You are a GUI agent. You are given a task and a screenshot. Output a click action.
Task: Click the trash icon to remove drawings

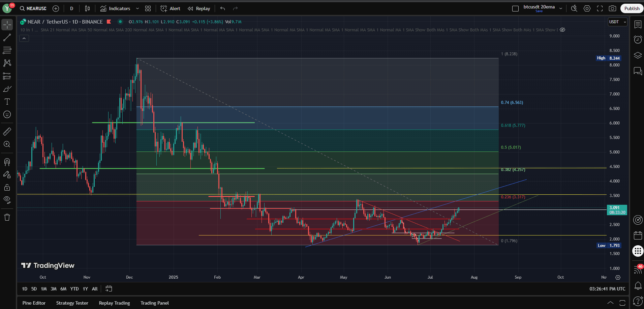pyautogui.click(x=7, y=217)
